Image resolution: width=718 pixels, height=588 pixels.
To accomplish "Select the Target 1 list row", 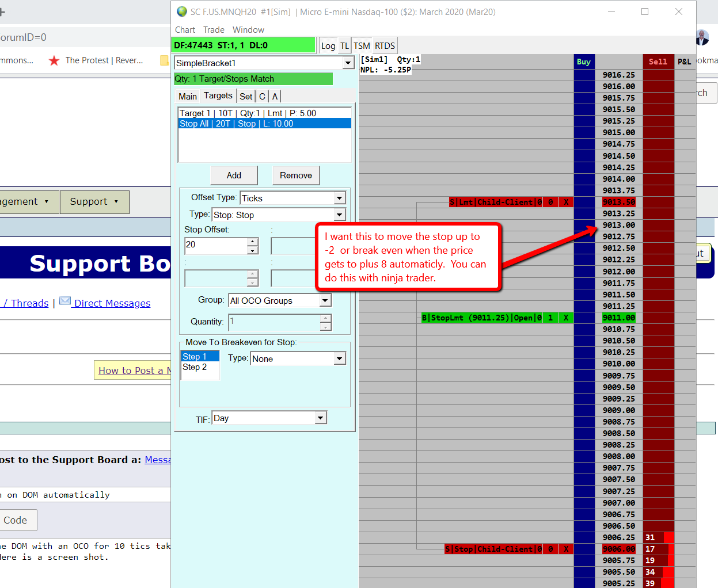I will point(265,113).
